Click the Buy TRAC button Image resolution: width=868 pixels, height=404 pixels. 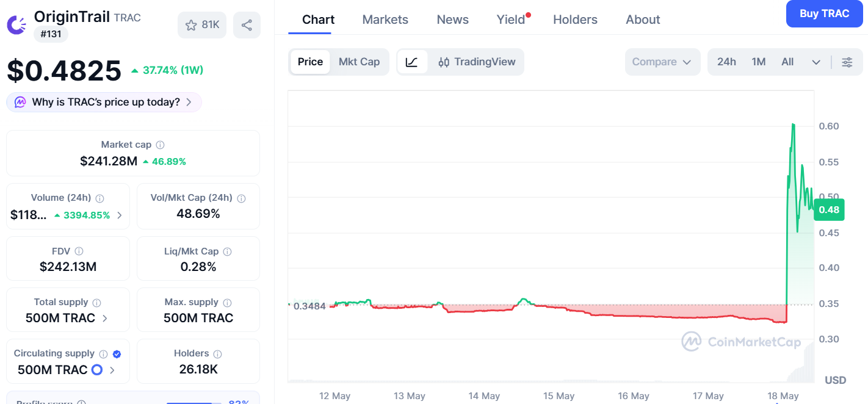coord(824,13)
